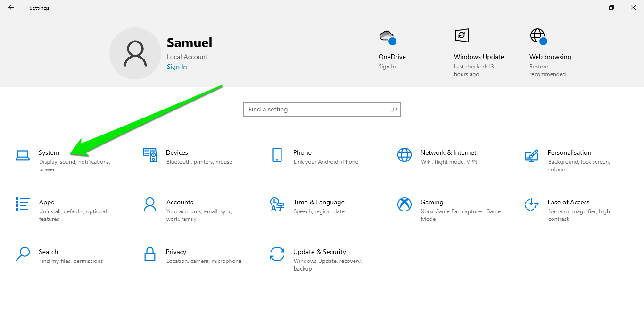644x313 pixels.
Task: Click 'Uninstall, defaults, optional features' description
Action: pos(73,215)
